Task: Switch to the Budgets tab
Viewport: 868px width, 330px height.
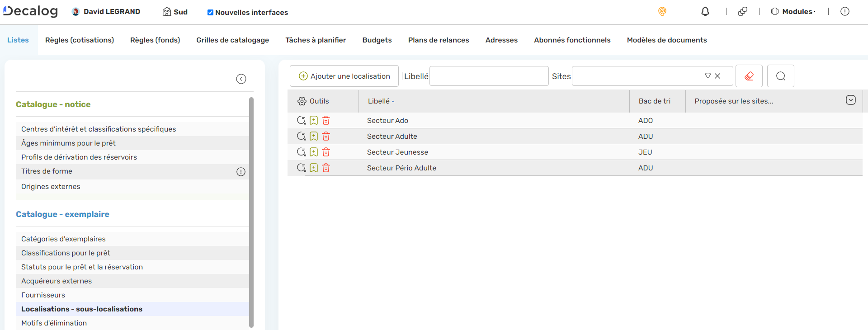Action: (377, 40)
